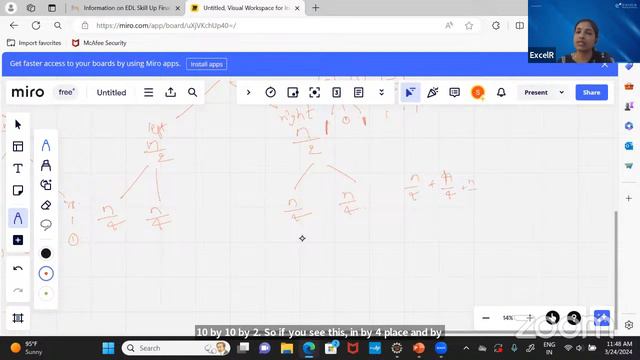The height and width of the screenshot is (360, 640).
Task: Expand the collapsed apps toolbar arrow
Action: pos(248,93)
